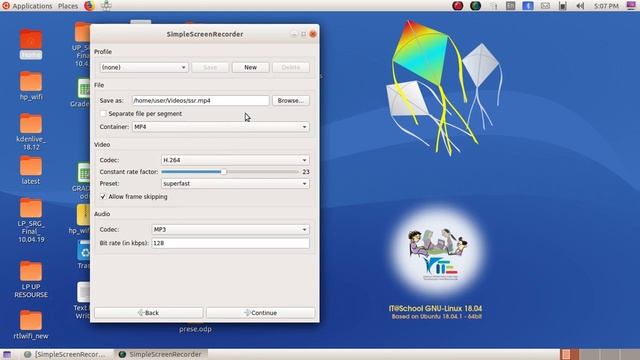The width and height of the screenshot is (640, 360).
Task: Click the disabled Save profile button
Action: coord(210,67)
